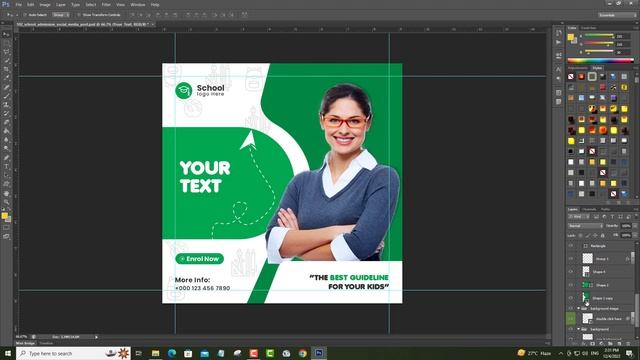This screenshot has height=360, width=640.
Task: Open the Essentials workspace dropdown
Action: (x=617, y=15)
